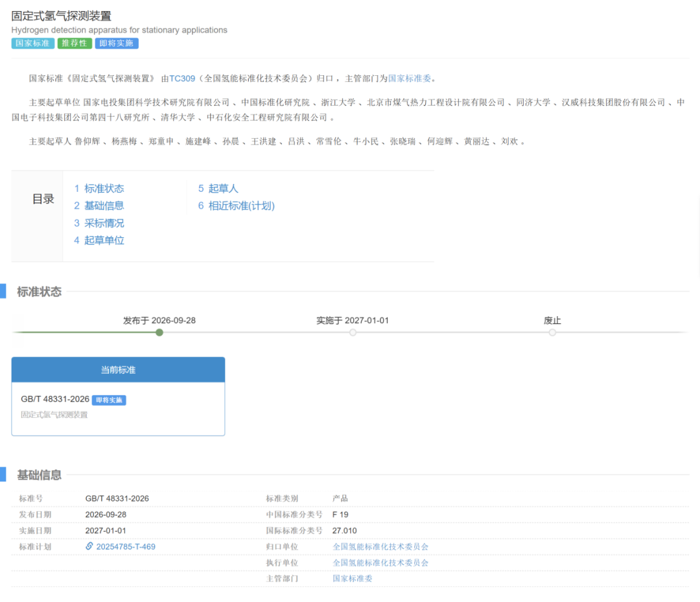
Task: Click the 发布于 2026-09-28 timeline node
Action: (159, 332)
